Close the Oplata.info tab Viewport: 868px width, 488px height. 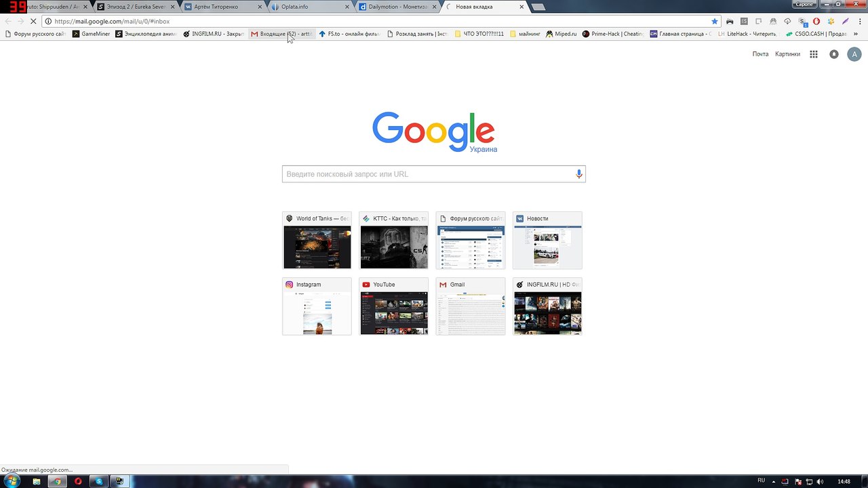point(347,7)
